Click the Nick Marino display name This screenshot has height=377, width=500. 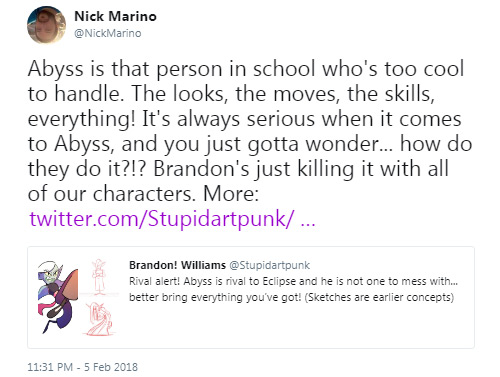coord(115,16)
